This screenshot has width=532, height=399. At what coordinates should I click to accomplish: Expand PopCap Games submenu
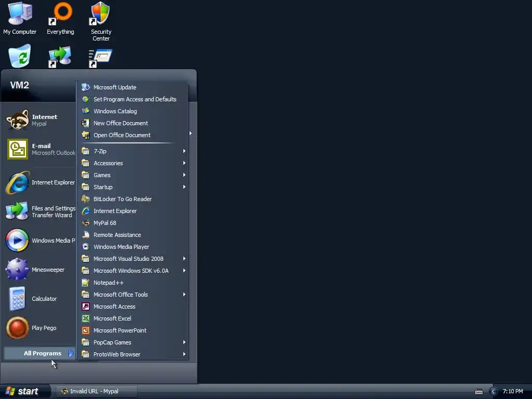[132, 342]
